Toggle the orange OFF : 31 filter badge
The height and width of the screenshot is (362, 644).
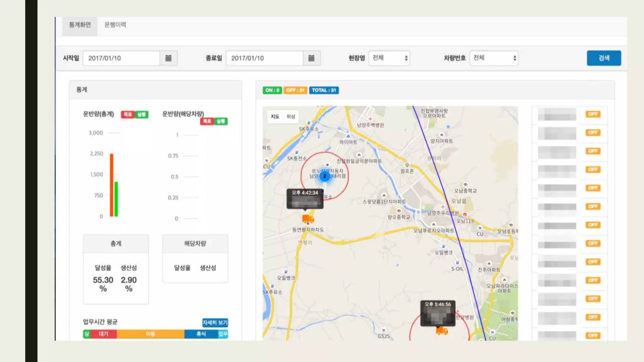(295, 90)
